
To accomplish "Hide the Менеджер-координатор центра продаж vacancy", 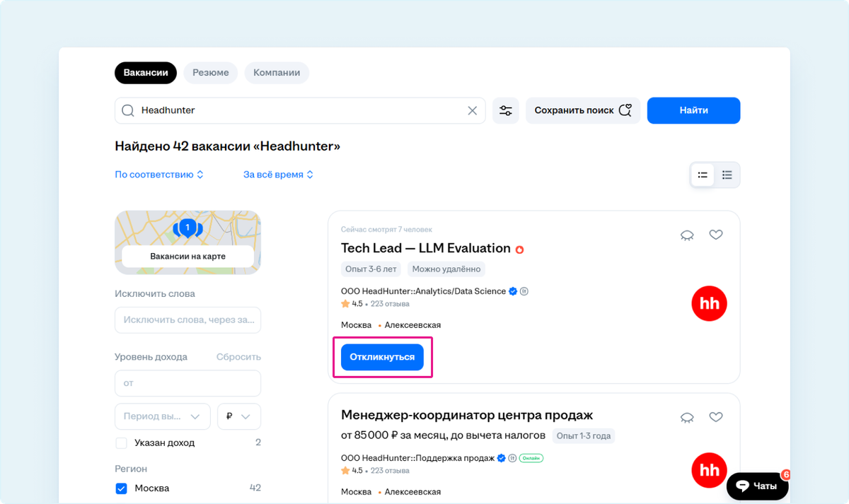I will pos(687,417).
